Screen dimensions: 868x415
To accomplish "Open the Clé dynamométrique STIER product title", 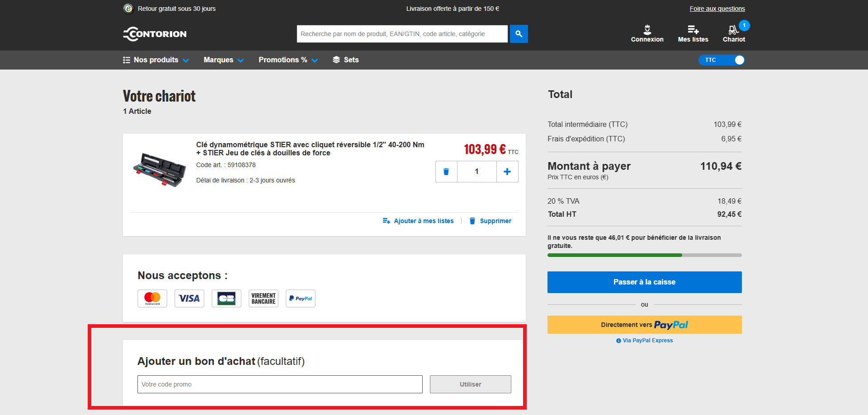I will click(x=310, y=149).
